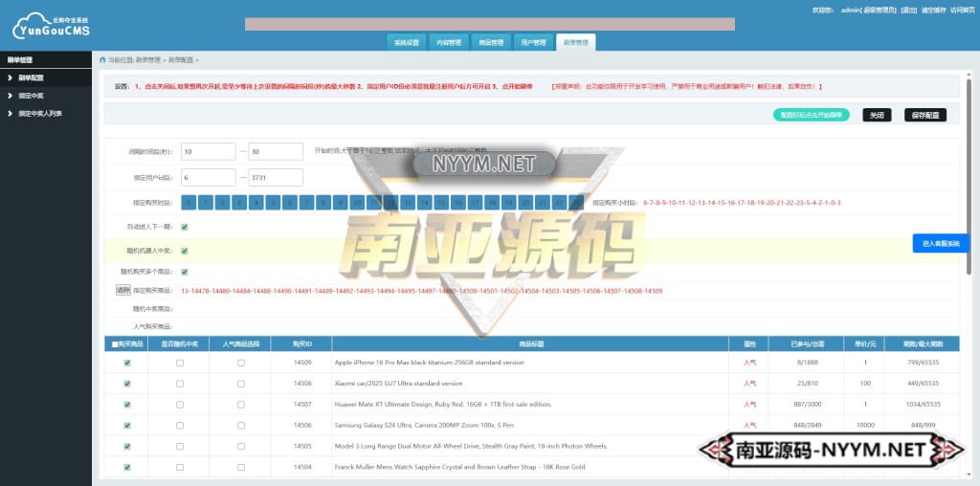Select hour 0 in the purchase period row
The height and width of the screenshot is (486, 980).
pos(189,203)
